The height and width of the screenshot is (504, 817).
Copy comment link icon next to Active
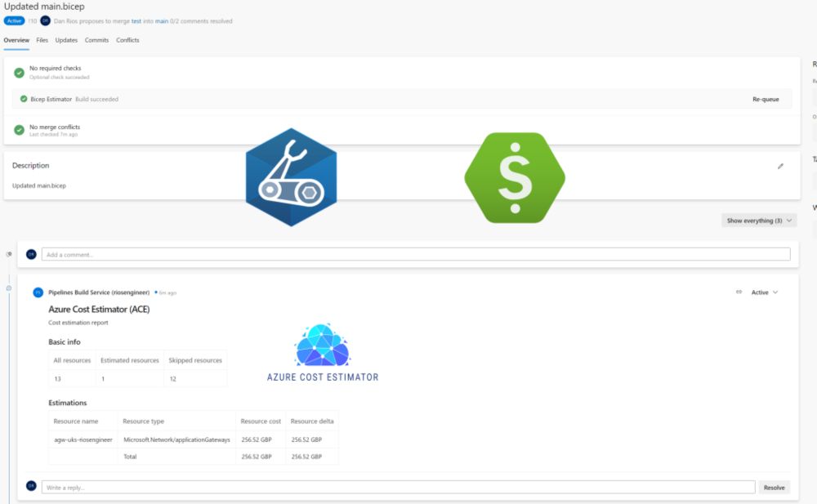point(739,292)
